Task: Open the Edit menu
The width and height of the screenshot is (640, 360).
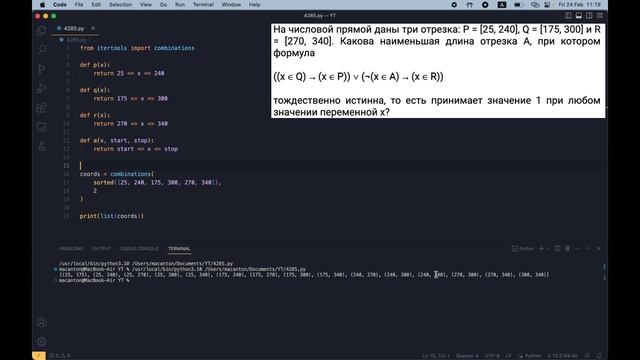Action: coord(96,4)
